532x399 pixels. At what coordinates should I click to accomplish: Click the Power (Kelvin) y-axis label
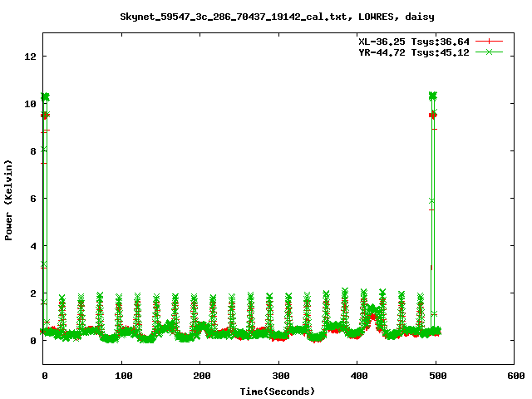click(9, 199)
